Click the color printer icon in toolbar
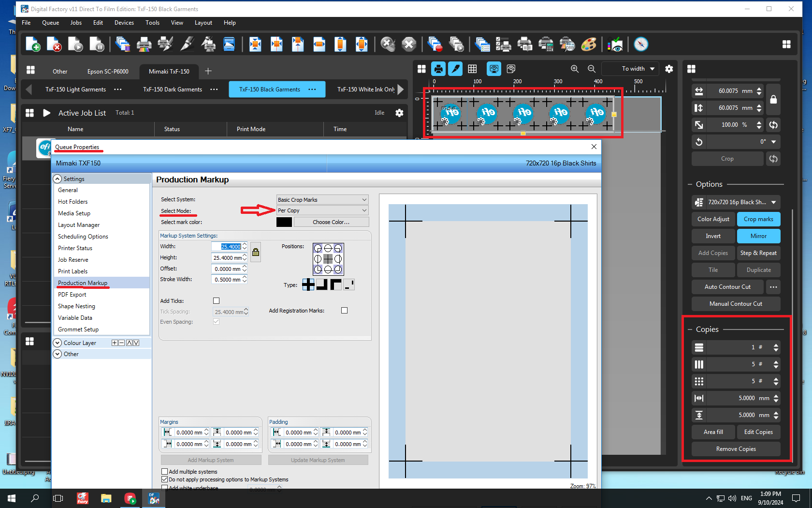Screen dimensions: 812x508 click(144, 45)
